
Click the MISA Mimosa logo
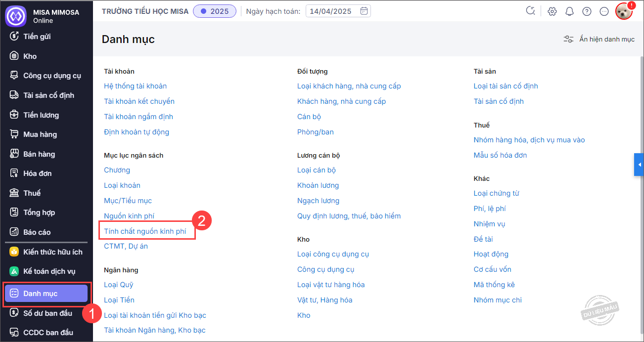coord(15,15)
